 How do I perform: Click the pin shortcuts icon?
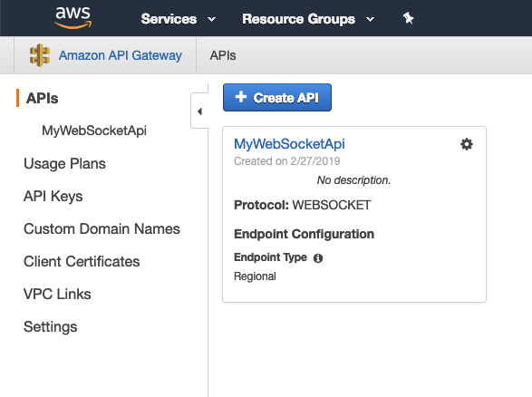pos(408,18)
